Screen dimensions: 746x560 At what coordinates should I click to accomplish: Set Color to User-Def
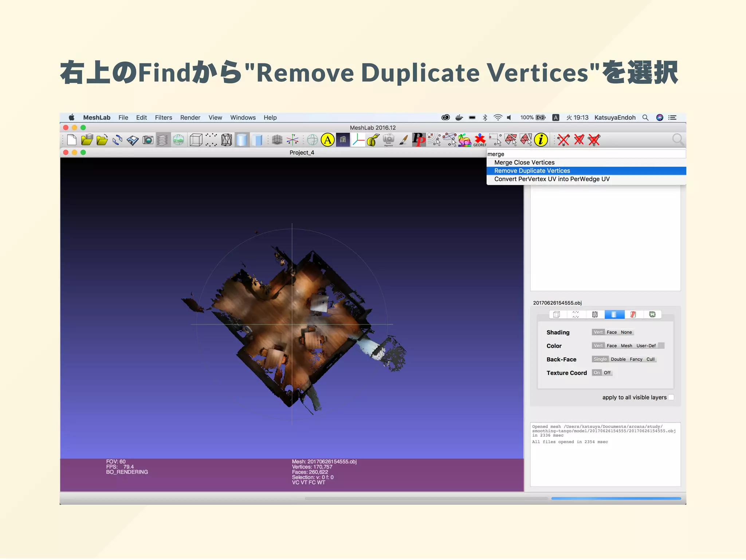[x=646, y=346]
